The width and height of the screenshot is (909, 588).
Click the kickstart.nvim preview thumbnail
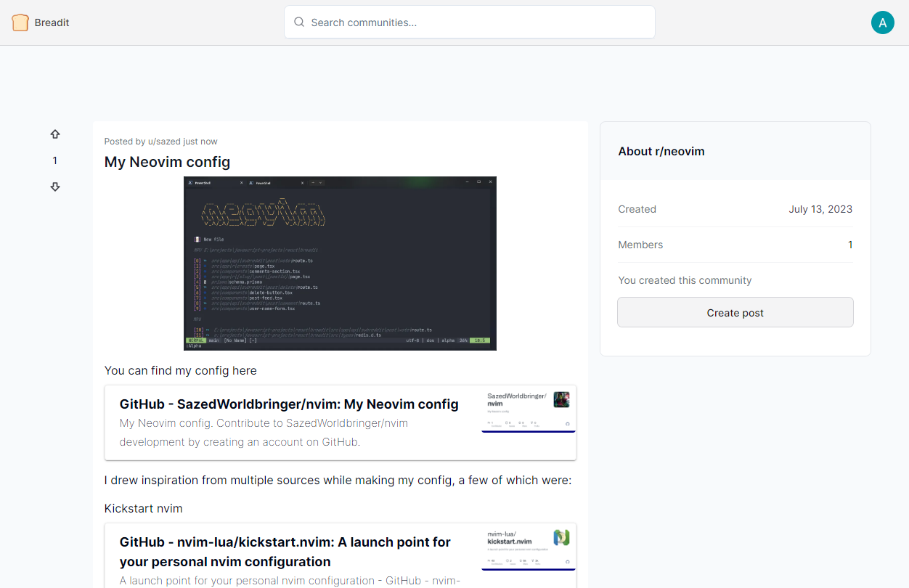click(x=529, y=547)
